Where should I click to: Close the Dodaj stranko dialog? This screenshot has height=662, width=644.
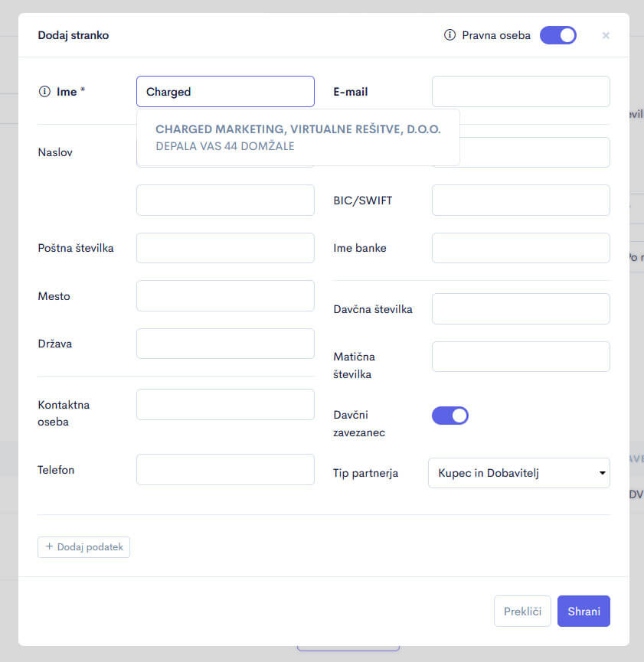(x=606, y=35)
